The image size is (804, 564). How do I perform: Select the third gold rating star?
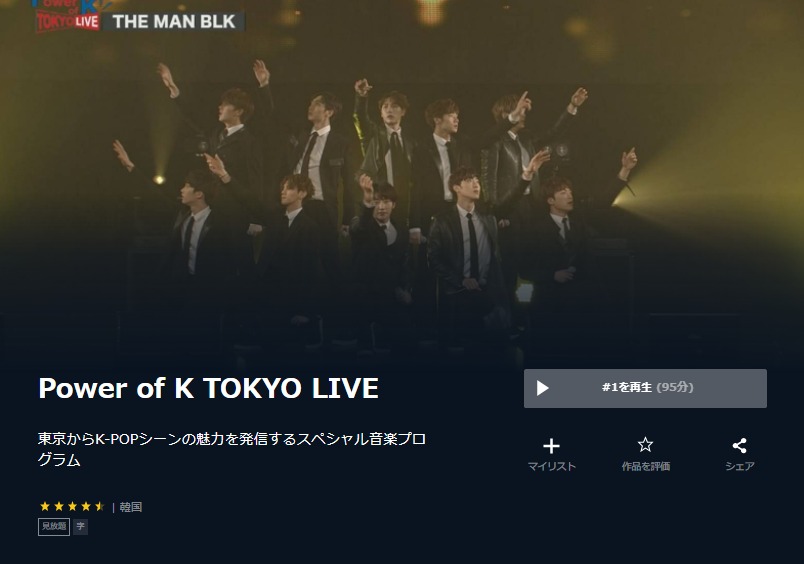point(72,507)
